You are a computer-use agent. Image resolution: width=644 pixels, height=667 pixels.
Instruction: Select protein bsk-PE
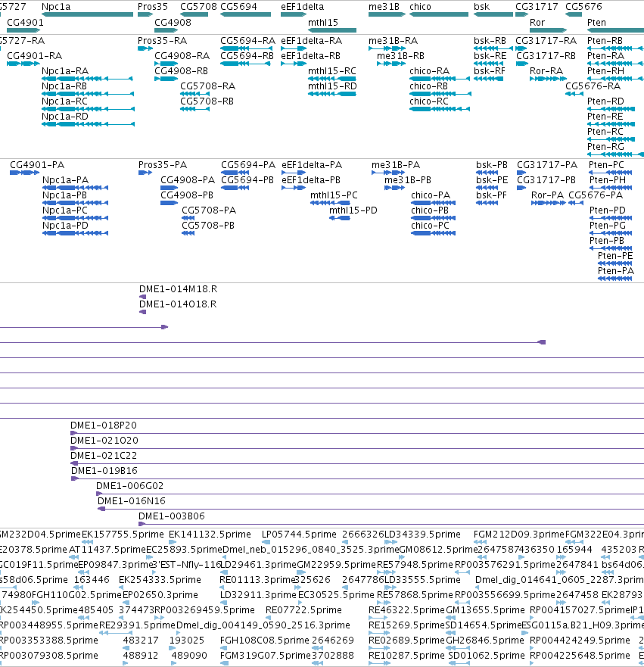492,180
